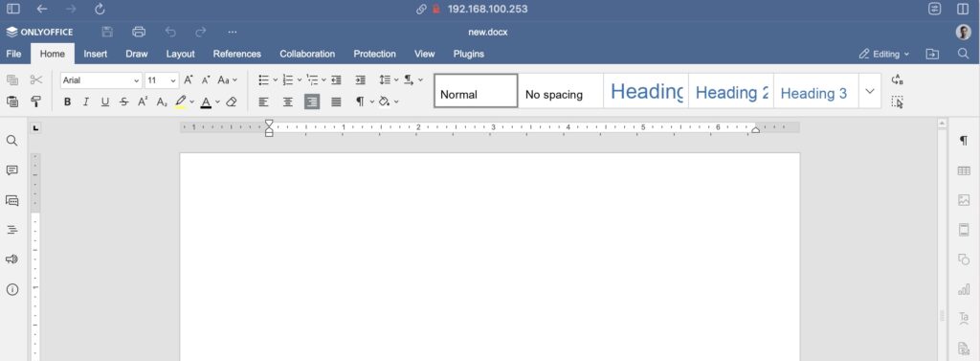980x361 pixels.
Task: Toggle Superscript formatting
Action: [143, 102]
